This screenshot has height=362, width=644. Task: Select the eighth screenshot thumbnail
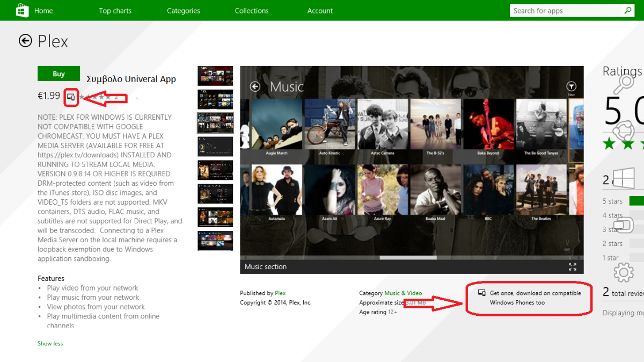215,241
